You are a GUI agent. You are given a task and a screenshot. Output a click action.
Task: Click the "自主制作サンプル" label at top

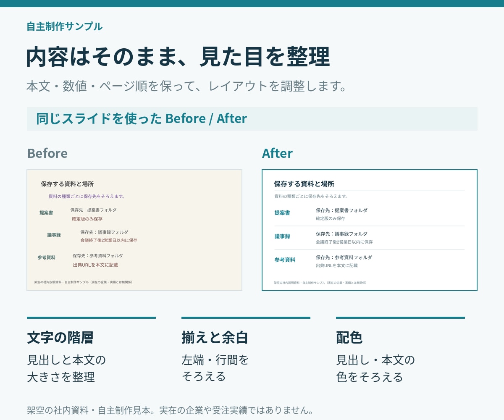click(x=64, y=26)
